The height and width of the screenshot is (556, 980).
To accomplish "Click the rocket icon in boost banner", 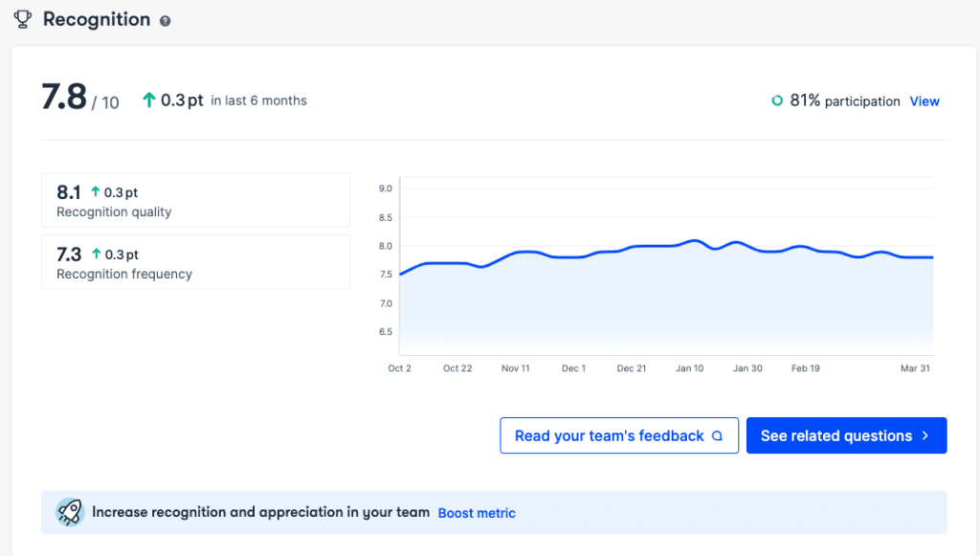I will coord(69,512).
